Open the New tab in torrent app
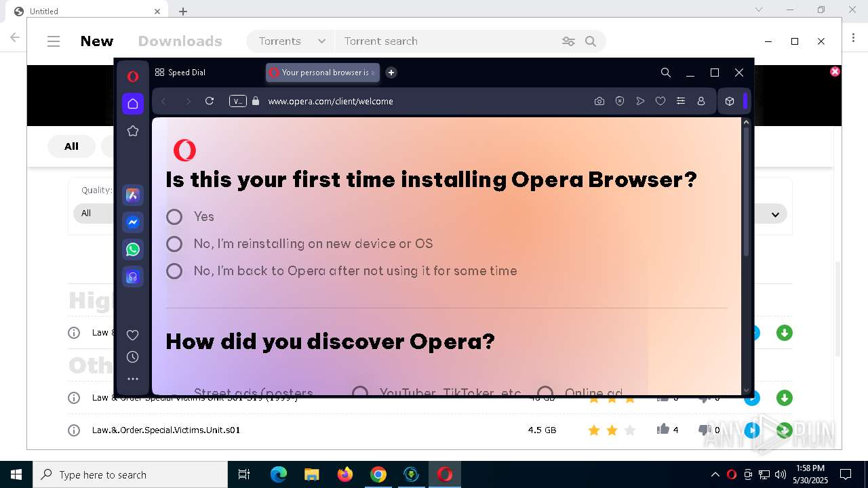 coord(97,41)
